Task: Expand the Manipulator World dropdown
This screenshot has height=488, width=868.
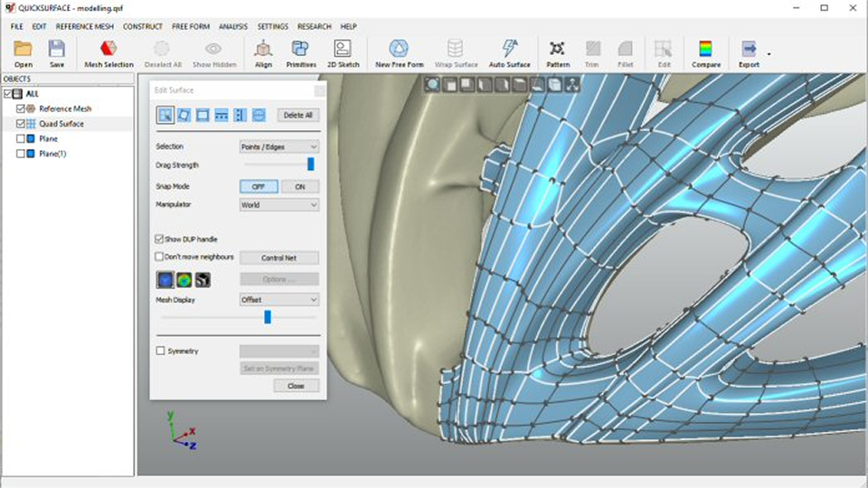Action: pos(278,205)
